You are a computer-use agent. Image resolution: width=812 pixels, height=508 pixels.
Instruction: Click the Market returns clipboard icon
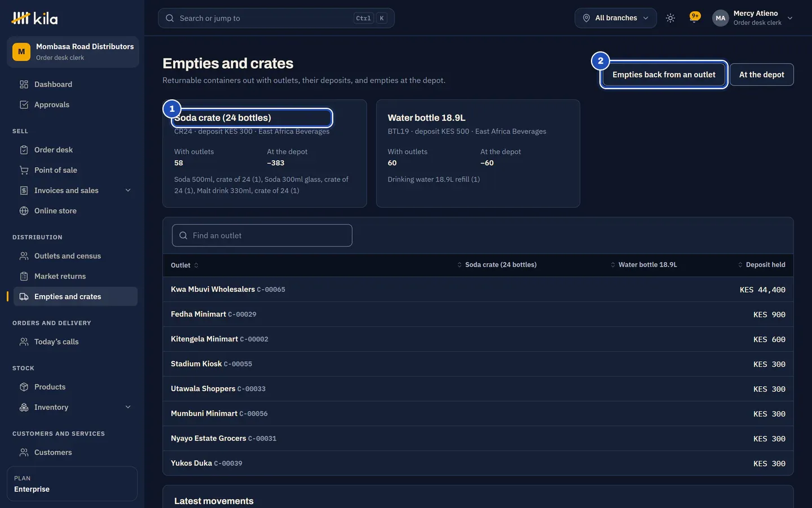(x=24, y=276)
